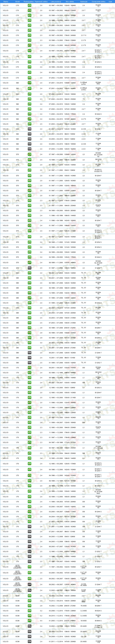The width and height of the screenshot is (115, 644).
Task: Select the '232kW / 316KM' power cell
Action: coord(70,621)
